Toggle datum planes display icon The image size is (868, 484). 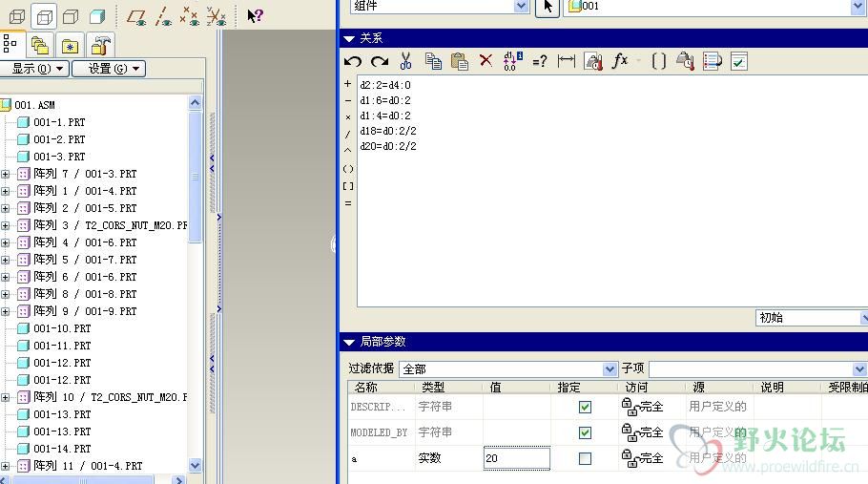click(x=136, y=16)
